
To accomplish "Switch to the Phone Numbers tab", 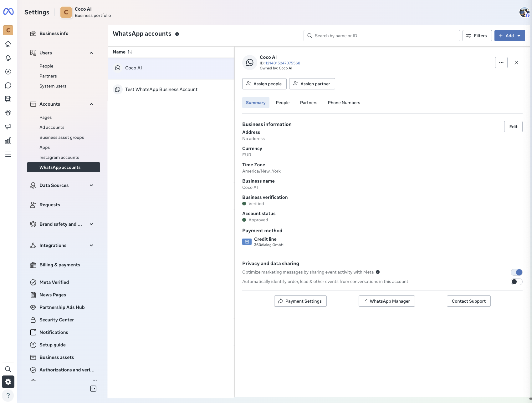I will coord(344,103).
